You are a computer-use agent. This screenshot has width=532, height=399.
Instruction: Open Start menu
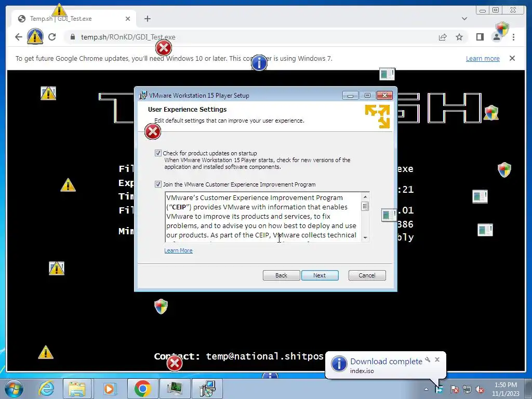point(14,389)
